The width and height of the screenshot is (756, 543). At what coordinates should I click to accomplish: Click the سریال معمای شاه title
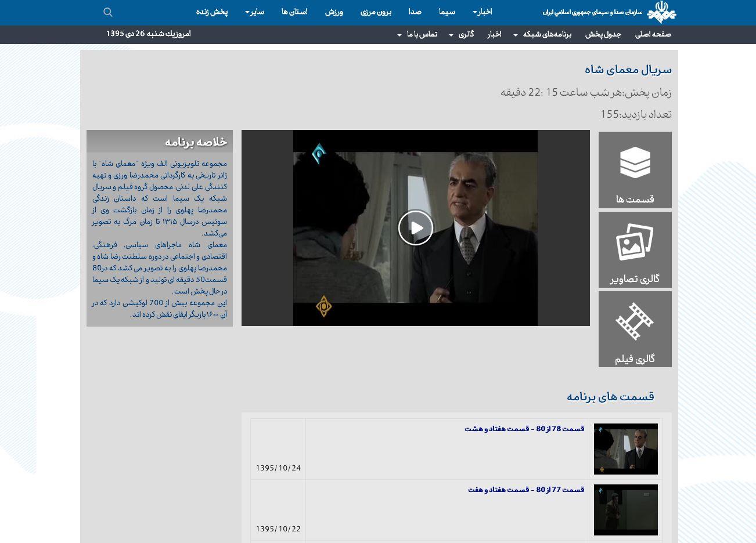(628, 70)
